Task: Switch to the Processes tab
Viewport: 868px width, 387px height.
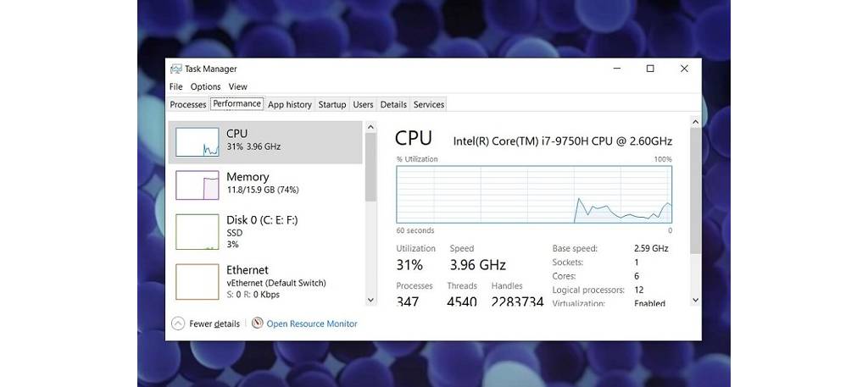Action: tap(188, 104)
